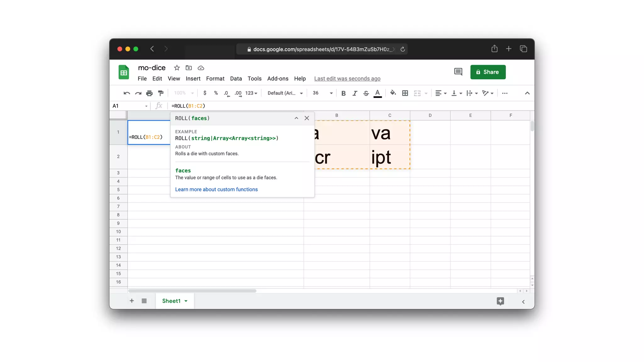Click the green Share button
Image resolution: width=644 pixels, height=362 pixels.
click(x=488, y=72)
